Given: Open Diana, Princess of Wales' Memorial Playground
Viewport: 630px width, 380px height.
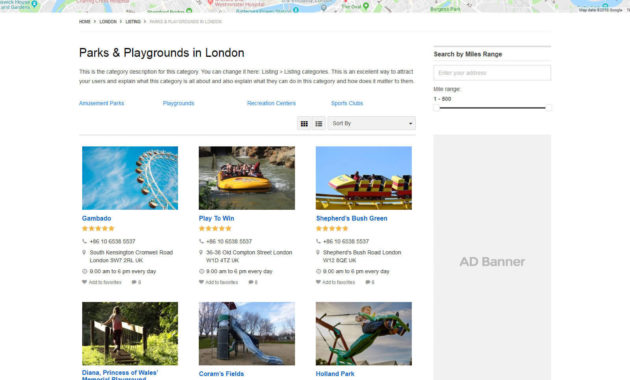Looking at the screenshot, I should click(x=120, y=375).
